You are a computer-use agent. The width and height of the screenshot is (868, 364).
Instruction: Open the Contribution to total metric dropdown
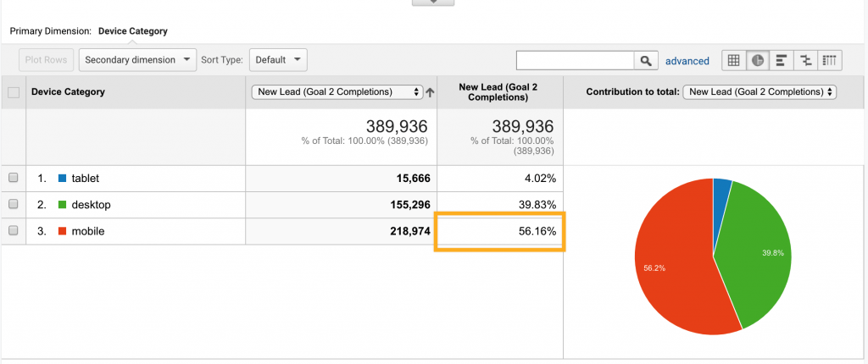759,91
